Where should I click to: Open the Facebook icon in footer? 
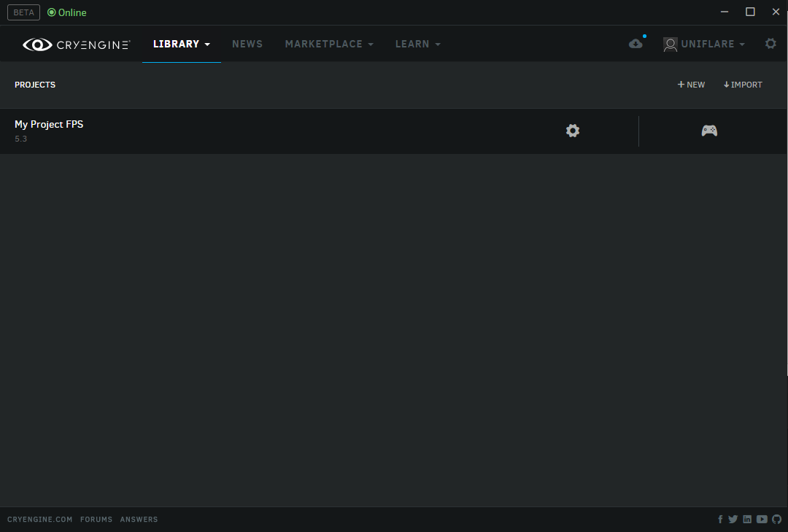720,520
